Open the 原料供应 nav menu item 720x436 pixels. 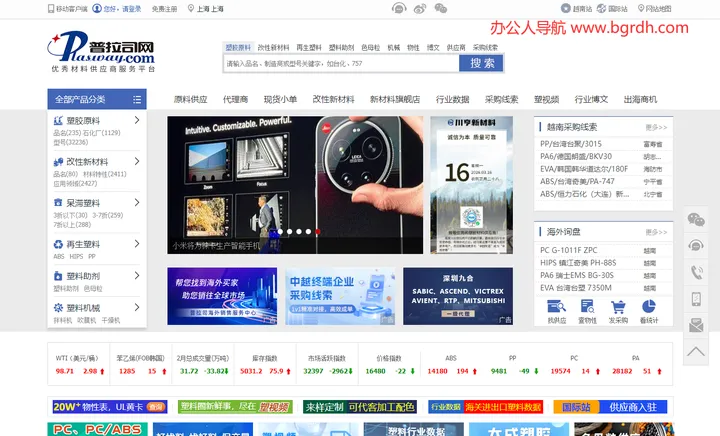coord(191,100)
